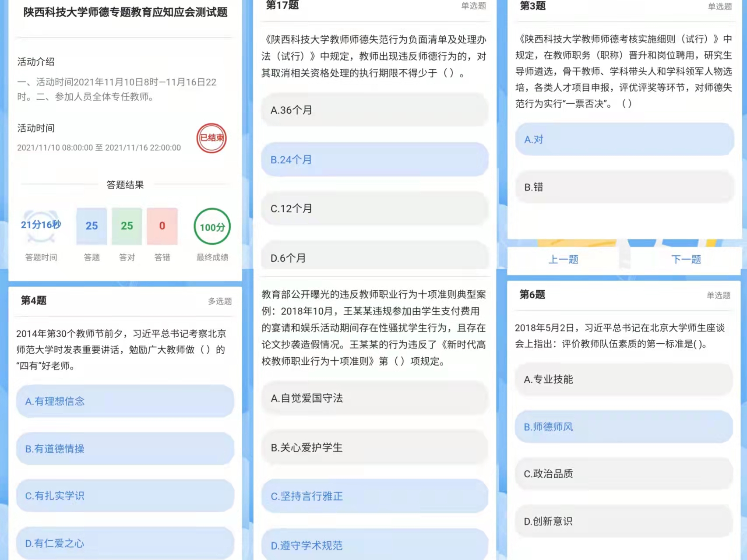Viewport: 747px width, 560px height.
Task: Go to next question with 下一题
Action: 686,260
